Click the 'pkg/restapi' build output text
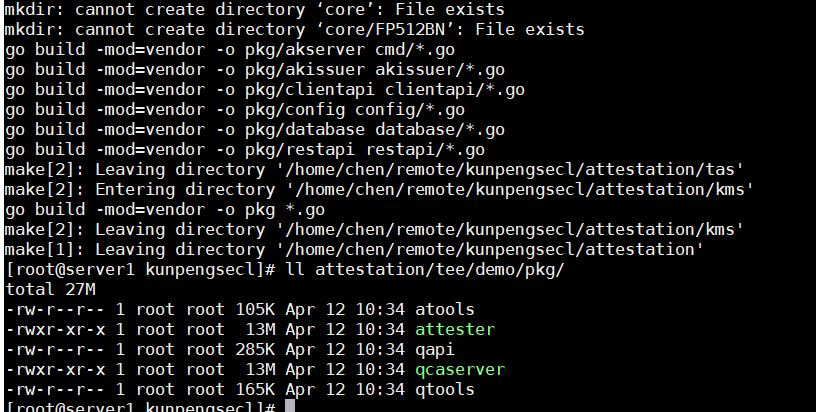Image resolution: width=816 pixels, height=412 pixels. click(x=300, y=149)
